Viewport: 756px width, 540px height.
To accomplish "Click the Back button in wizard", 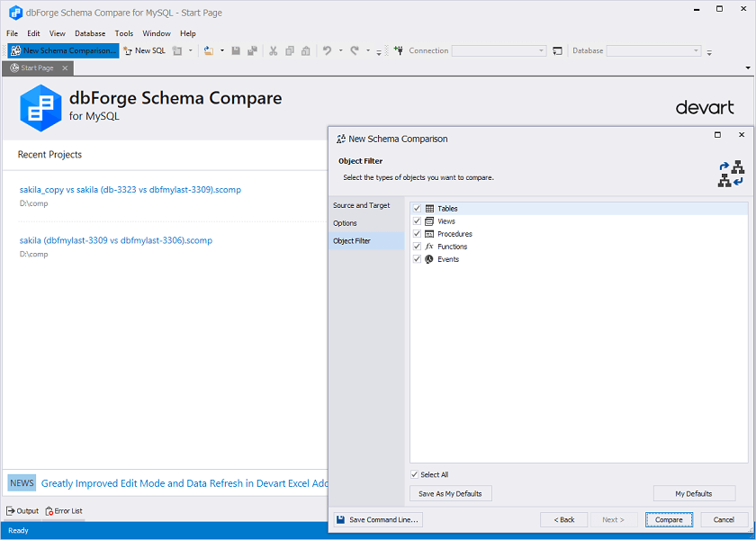I will point(564,520).
